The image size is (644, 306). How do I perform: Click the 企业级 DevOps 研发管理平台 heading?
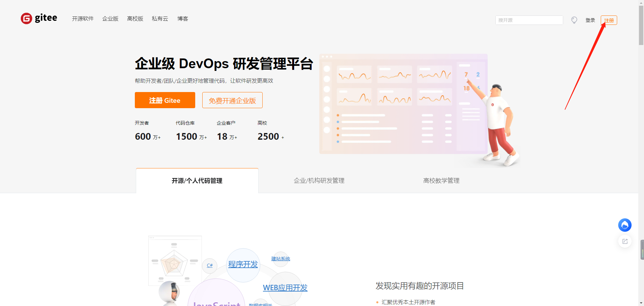click(x=224, y=63)
